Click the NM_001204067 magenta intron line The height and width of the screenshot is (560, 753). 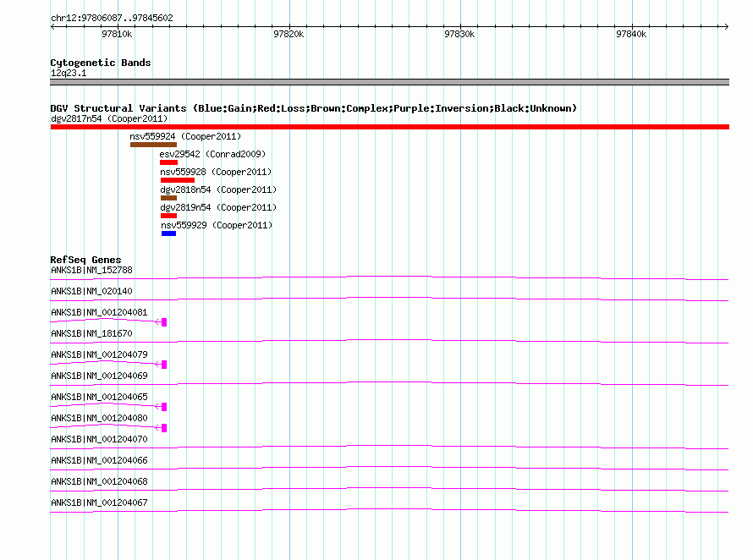point(389,510)
